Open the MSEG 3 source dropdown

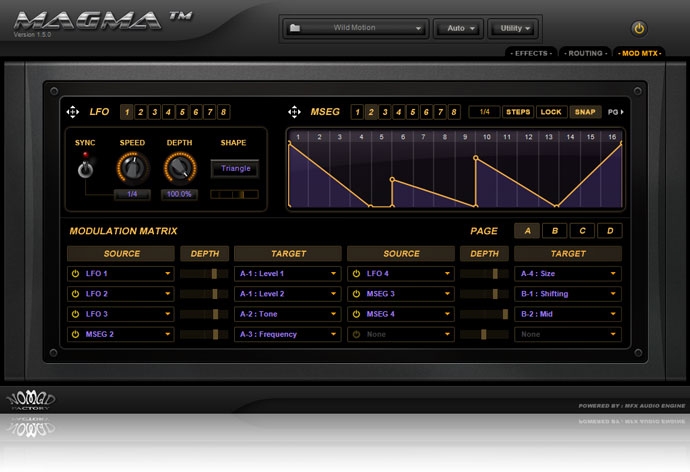point(401,294)
